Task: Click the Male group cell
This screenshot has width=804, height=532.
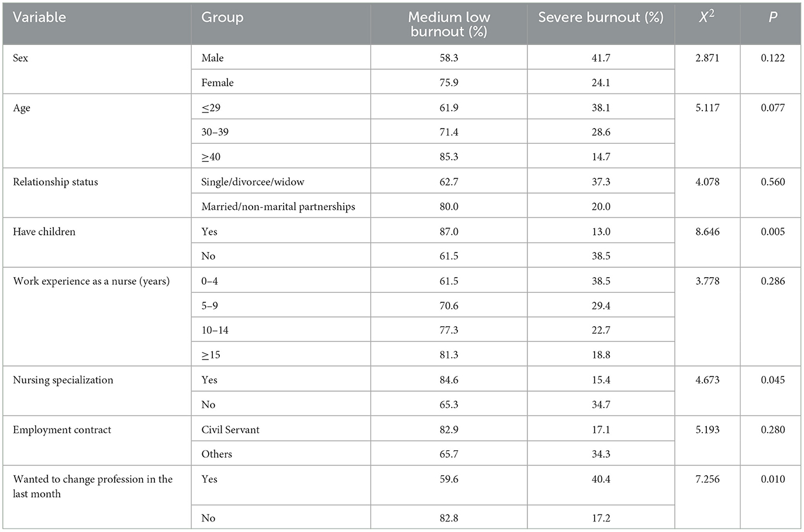Action: 213,58
